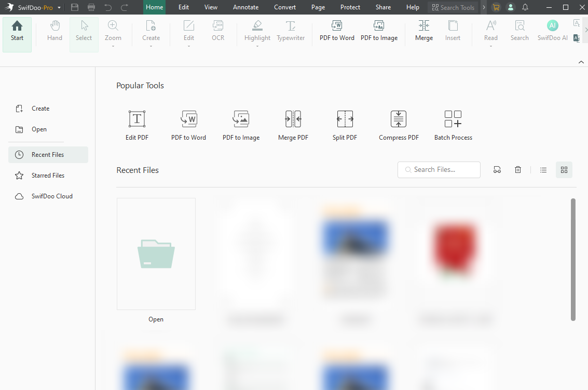The image size is (588, 390).
Task: Toggle hidden files view with spectacles icon
Action: click(x=497, y=169)
